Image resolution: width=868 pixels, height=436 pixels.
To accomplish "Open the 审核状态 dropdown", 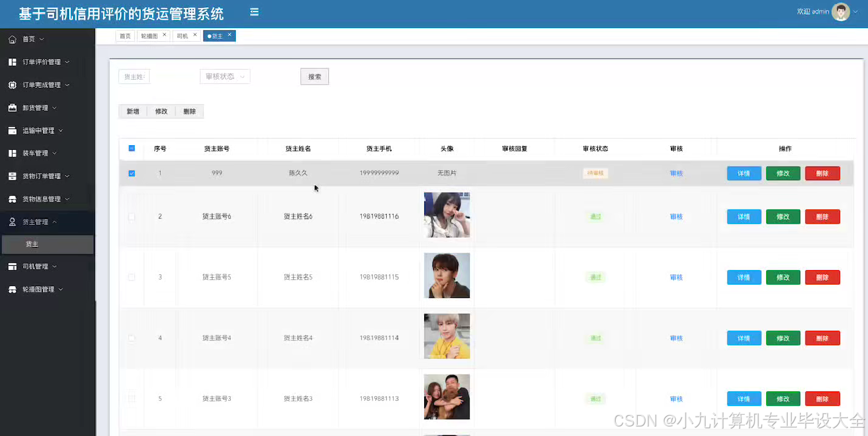I will [x=225, y=77].
